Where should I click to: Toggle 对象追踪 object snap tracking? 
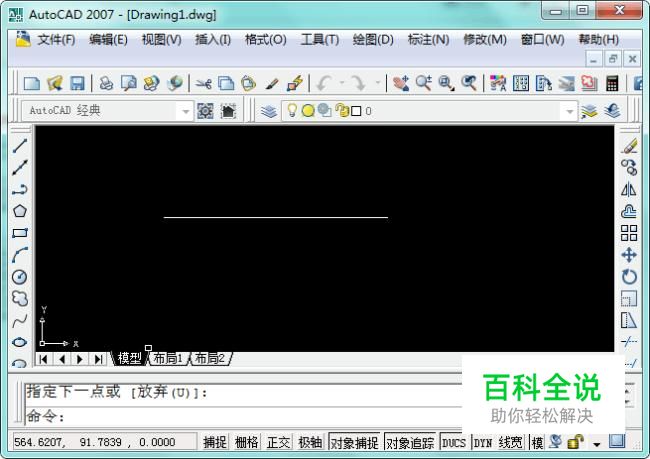[x=410, y=442]
